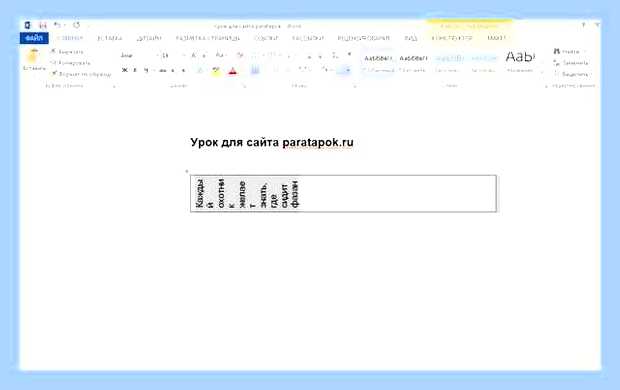The image size is (620, 390).
Task: Apply the Заголовок 1 style
Action: [x=449, y=63]
